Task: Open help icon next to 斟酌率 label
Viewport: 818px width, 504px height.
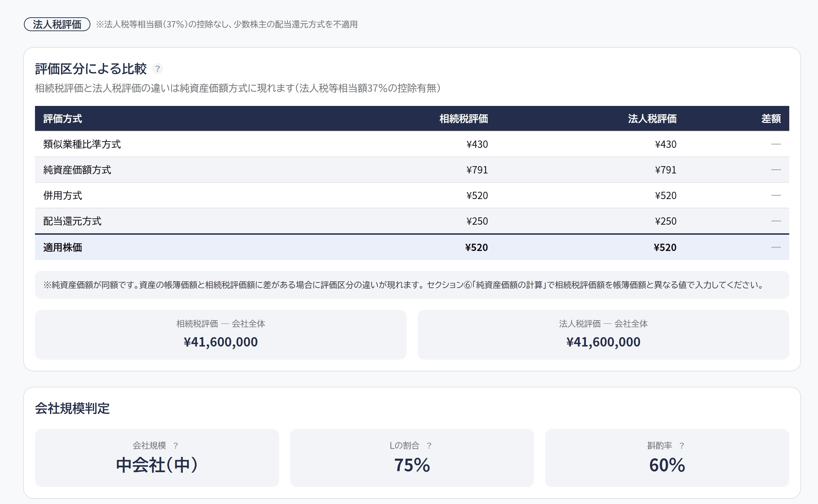Action: point(682,445)
